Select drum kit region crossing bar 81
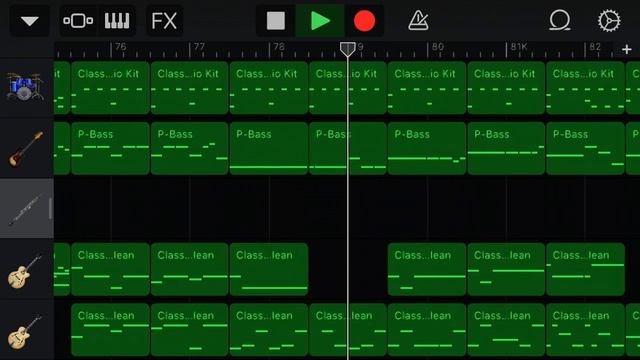The image size is (640, 360). point(506,88)
